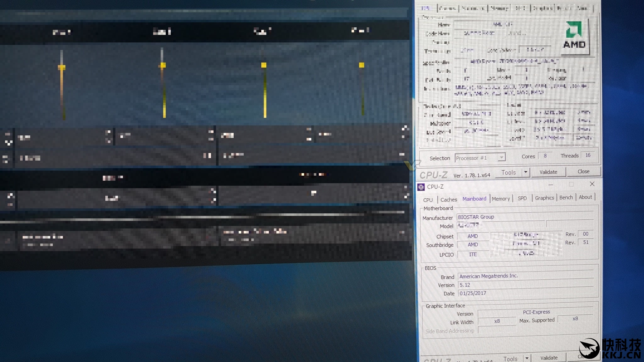This screenshot has width=644, height=362.
Task: Switch to the Graphics tab
Action: [544, 198]
